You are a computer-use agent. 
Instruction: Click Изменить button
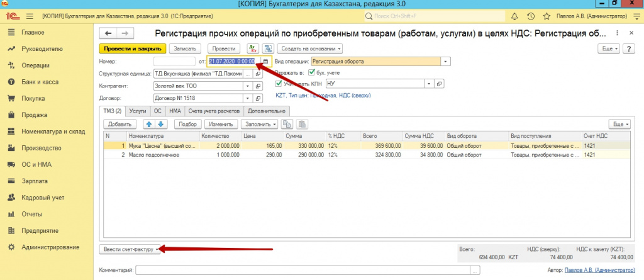point(221,124)
